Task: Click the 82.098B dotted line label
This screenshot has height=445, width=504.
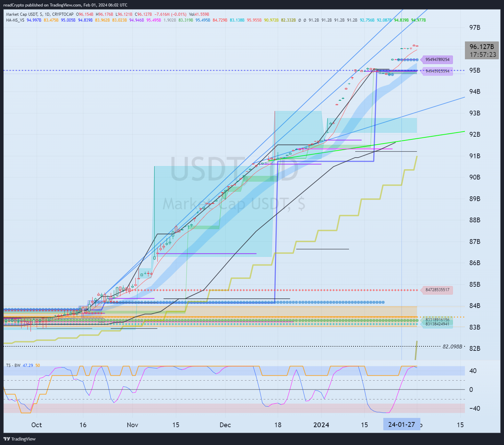Action: pos(452,347)
